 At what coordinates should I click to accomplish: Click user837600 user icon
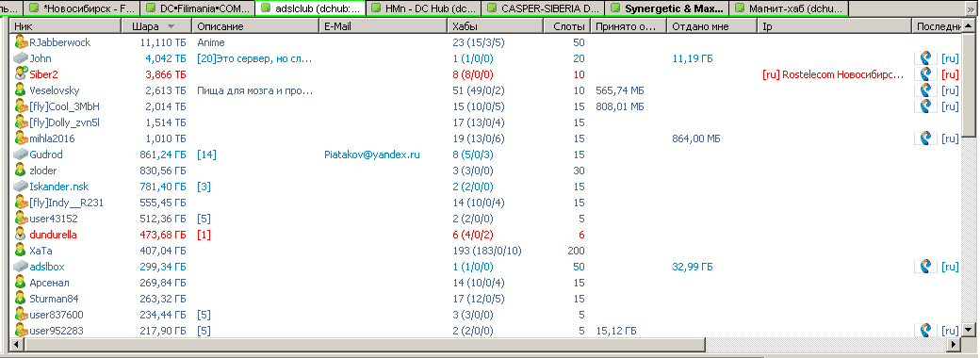(22, 315)
